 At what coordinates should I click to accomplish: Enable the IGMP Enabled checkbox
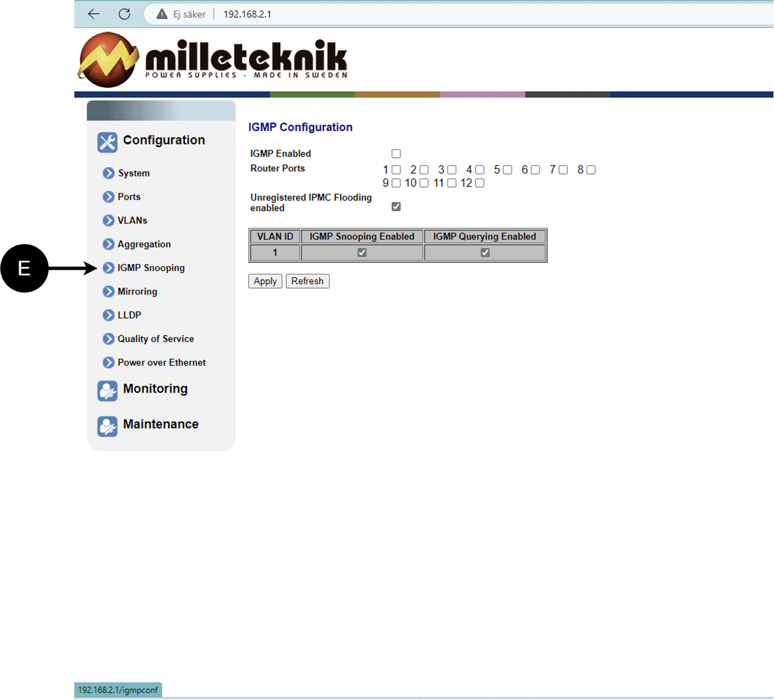tap(396, 154)
